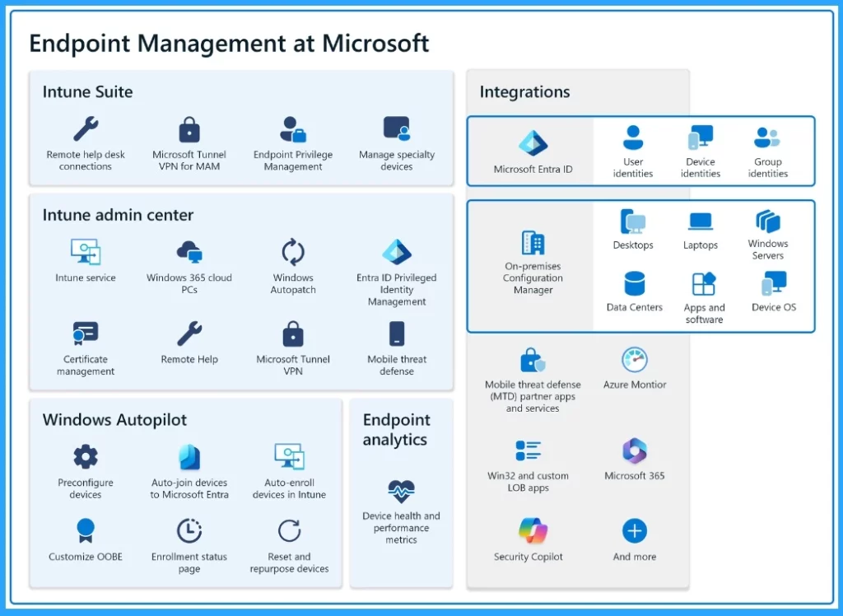843x616 pixels.
Task: Click the Endpoint analytics heading
Action: 397,429
